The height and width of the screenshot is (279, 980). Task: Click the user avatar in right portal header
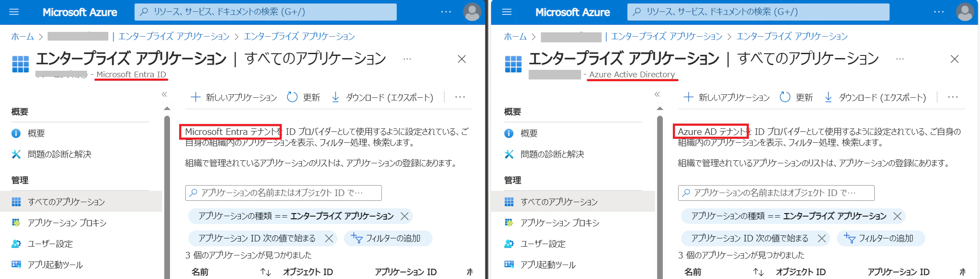965,12
